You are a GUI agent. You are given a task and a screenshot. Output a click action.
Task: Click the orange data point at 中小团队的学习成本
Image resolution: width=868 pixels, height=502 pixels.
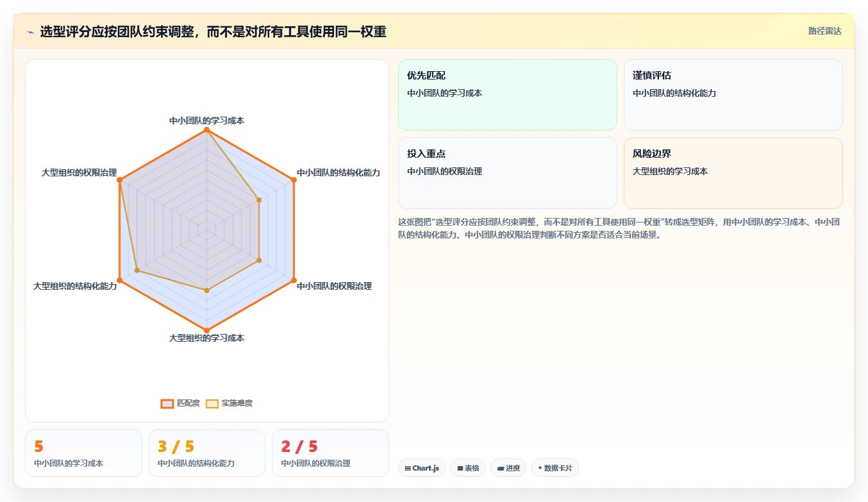coord(206,130)
